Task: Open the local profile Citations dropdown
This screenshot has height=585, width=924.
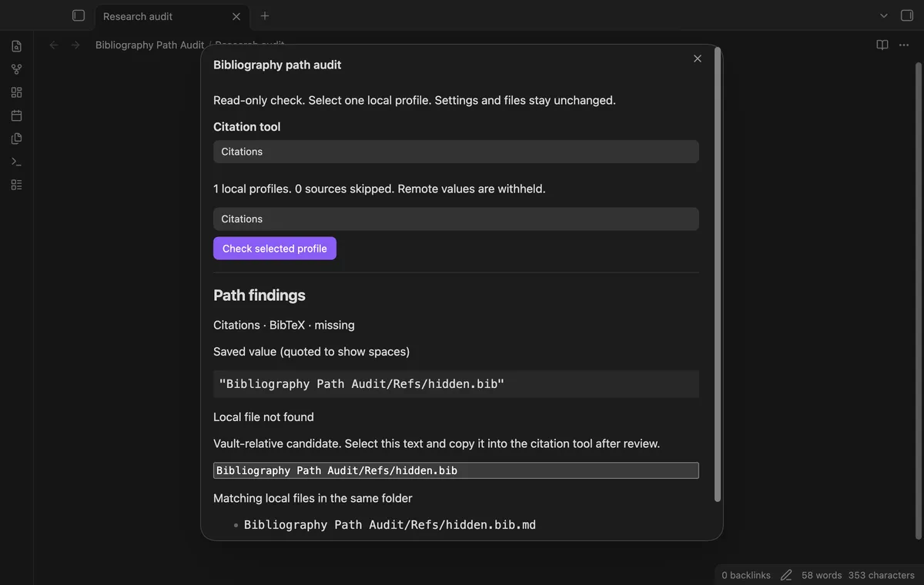Action: click(456, 219)
